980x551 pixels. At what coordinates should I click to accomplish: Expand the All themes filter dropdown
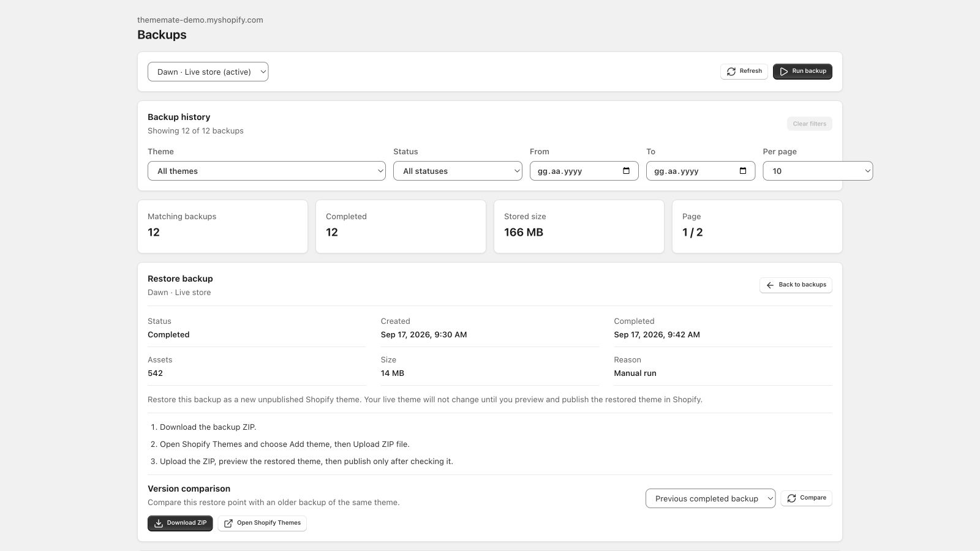click(266, 171)
